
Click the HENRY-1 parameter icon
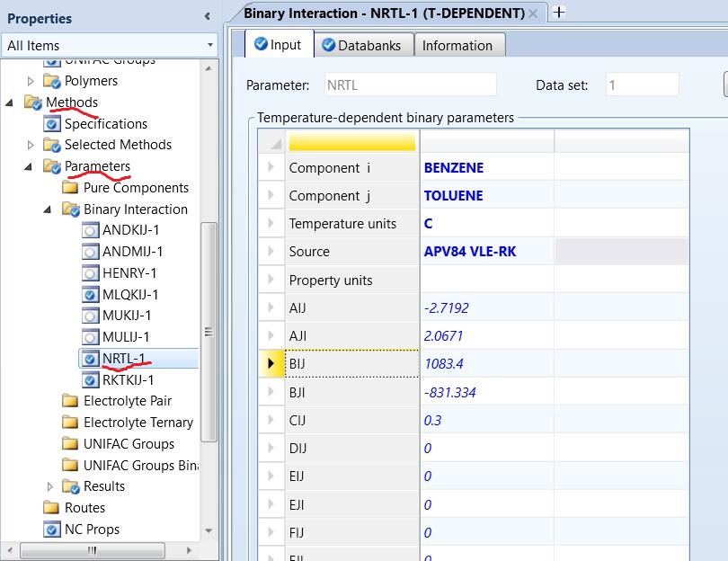tap(90, 273)
